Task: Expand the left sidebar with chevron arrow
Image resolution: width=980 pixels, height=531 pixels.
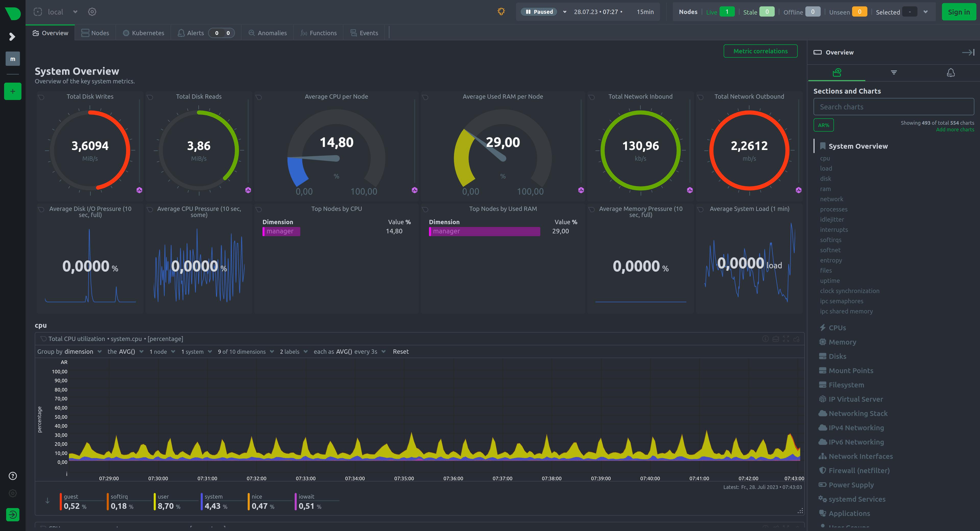Action: coord(12,36)
